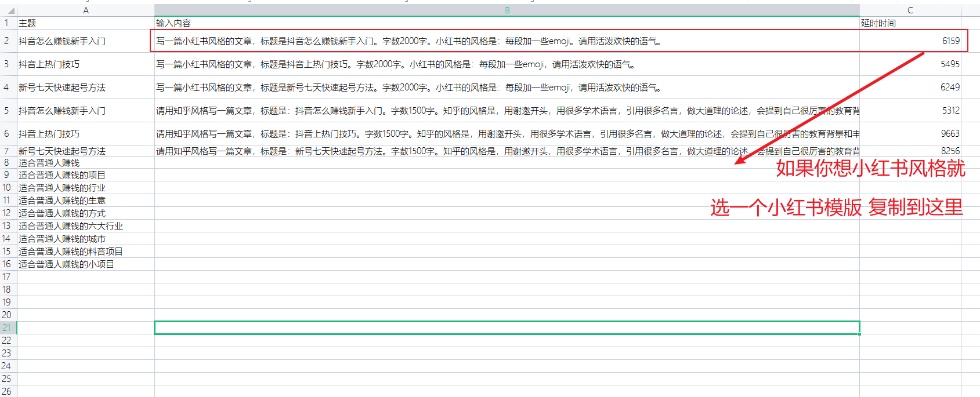The image size is (980, 397).
Task: Click the cell '适合普通人赚钱的方式'
Action: tap(86, 213)
